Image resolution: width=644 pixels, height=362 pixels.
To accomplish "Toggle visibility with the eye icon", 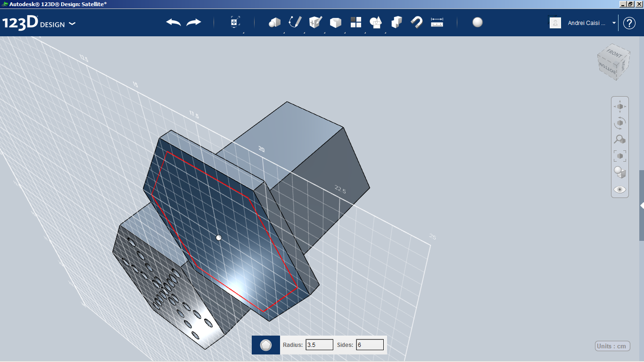I will click(x=620, y=189).
